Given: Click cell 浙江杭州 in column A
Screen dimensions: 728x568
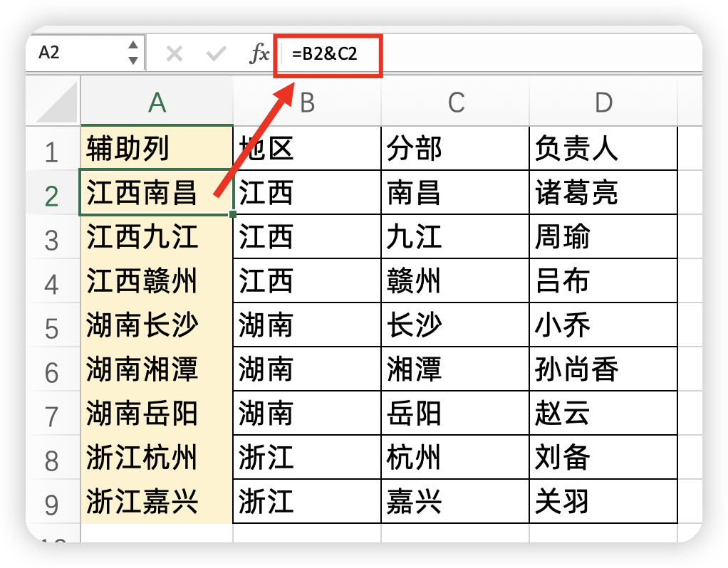Looking at the screenshot, I should coord(157,457).
